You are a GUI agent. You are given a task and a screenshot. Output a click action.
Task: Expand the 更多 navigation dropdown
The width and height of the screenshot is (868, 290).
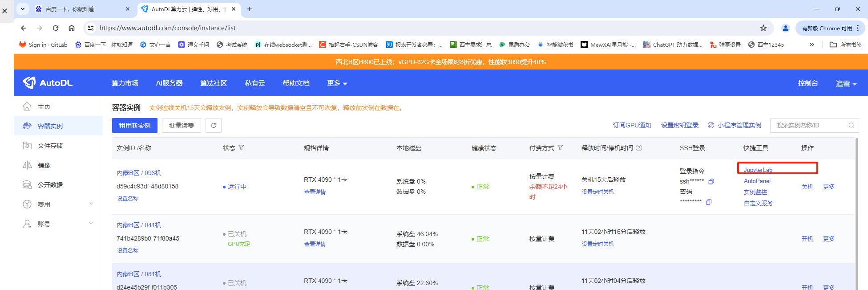pyautogui.click(x=337, y=83)
